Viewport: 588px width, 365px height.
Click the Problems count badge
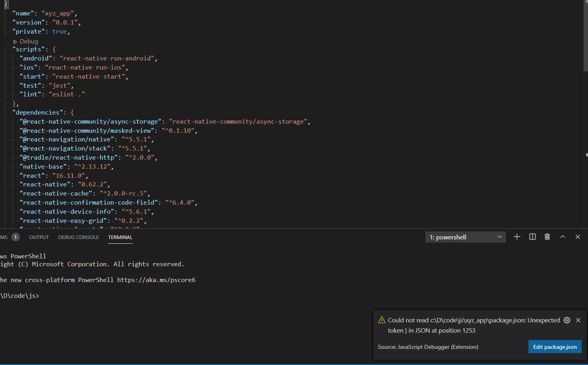(15, 237)
